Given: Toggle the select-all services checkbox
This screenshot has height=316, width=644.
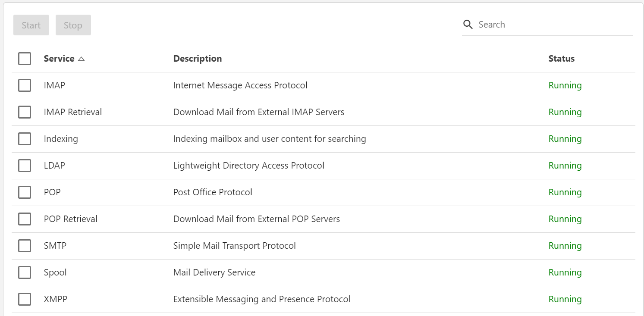Looking at the screenshot, I should click(x=25, y=59).
